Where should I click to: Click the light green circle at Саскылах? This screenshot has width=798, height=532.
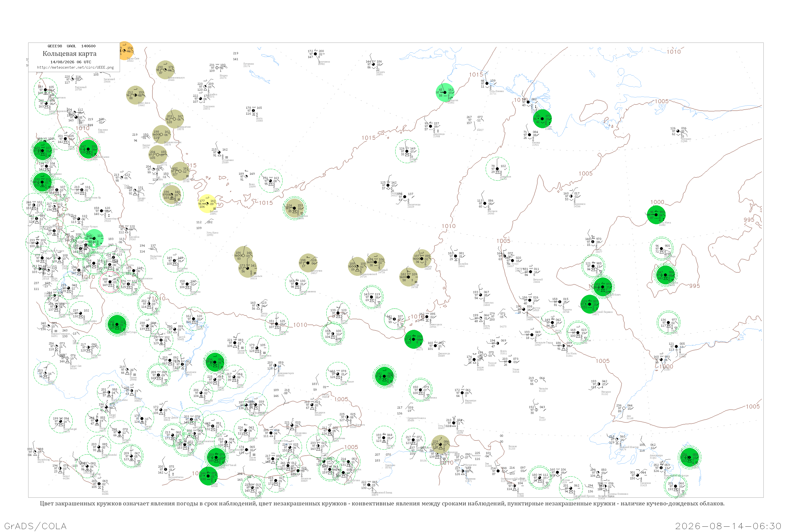point(446,92)
